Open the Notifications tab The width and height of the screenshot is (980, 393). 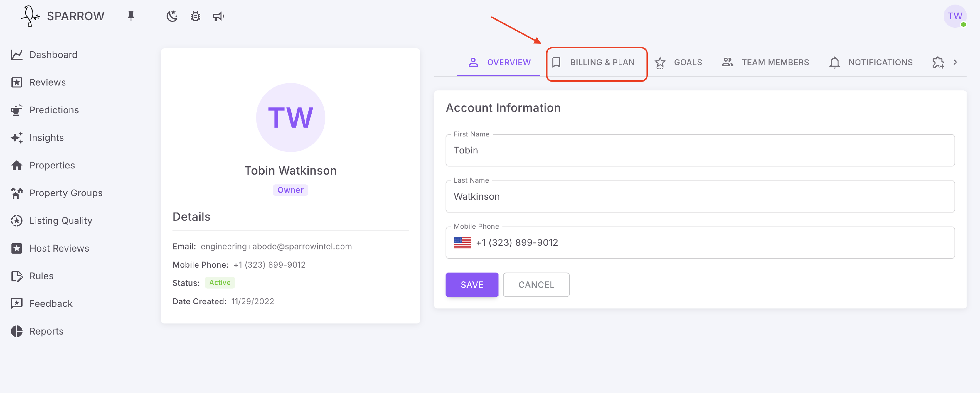[x=871, y=62]
